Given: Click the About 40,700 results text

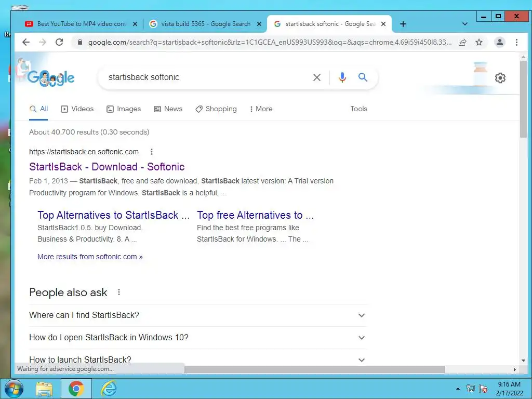Looking at the screenshot, I should click(89, 132).
